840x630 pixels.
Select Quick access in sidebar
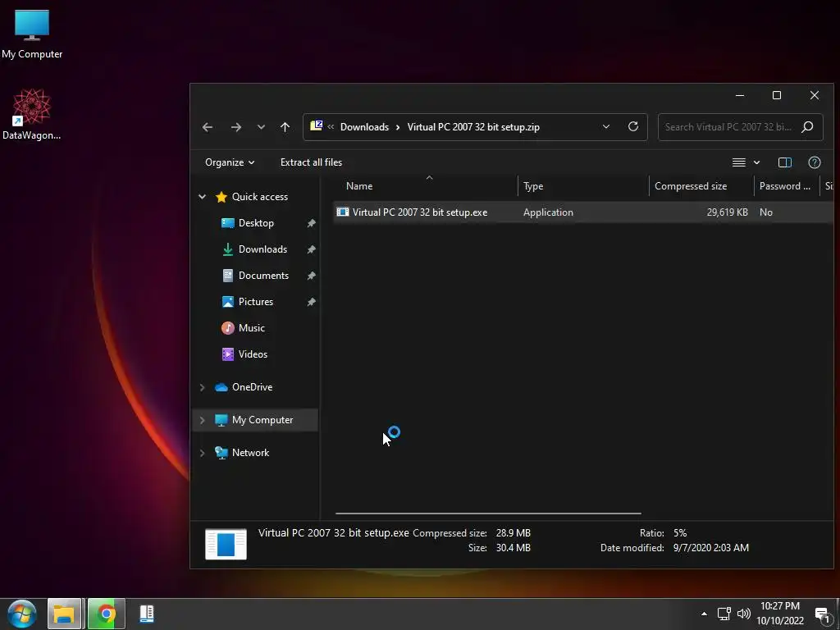[260, 197]
